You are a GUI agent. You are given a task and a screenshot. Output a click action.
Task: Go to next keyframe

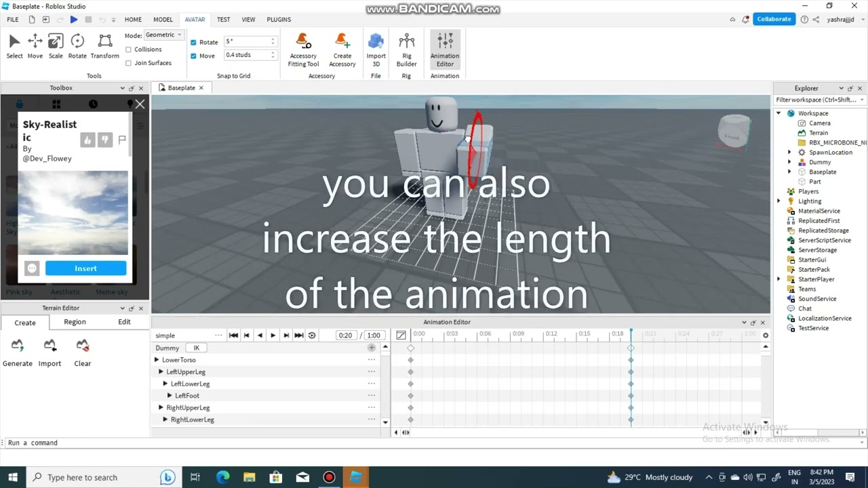click(285, 335)
